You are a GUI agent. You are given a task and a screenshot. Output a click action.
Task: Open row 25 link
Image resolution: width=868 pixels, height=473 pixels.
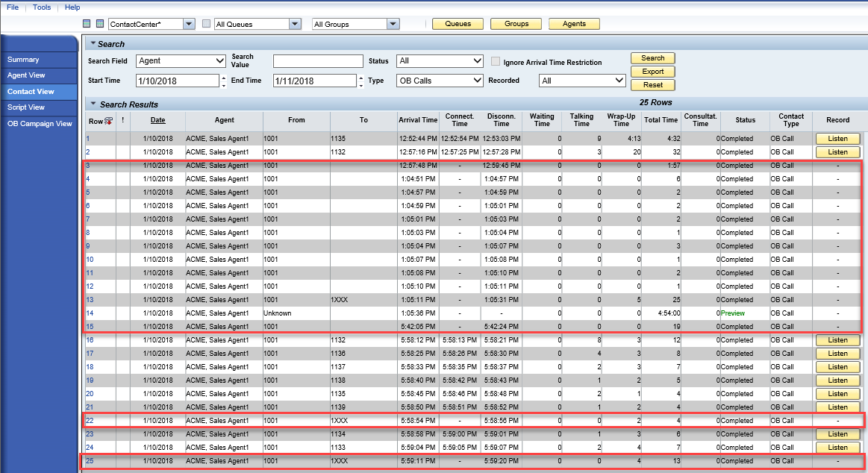pyautogui.click(x=90, y=461)
